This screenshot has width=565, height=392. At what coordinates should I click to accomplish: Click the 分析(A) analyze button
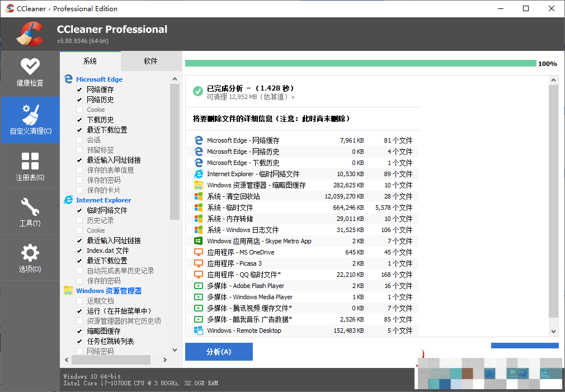point(219,352)
